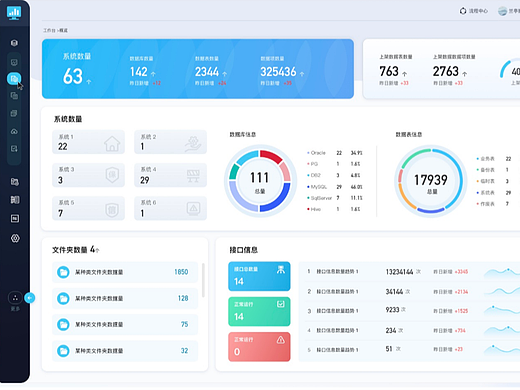Select the DB2 legend entry
Viewport: 520px width, 390px height.
point(335,175)
